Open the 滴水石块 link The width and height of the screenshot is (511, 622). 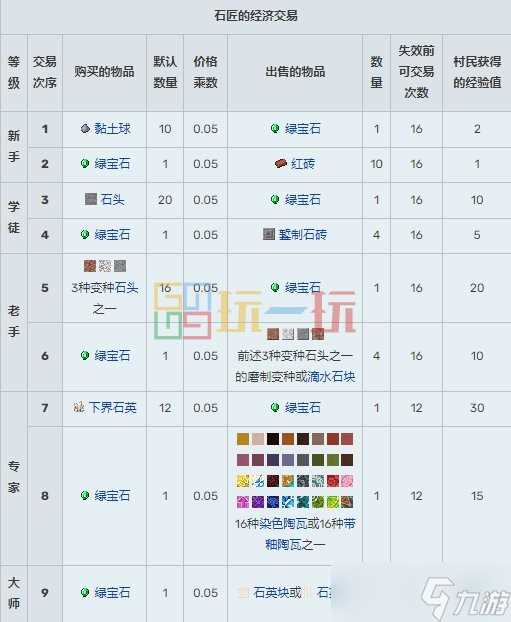(x=331, y=376)
